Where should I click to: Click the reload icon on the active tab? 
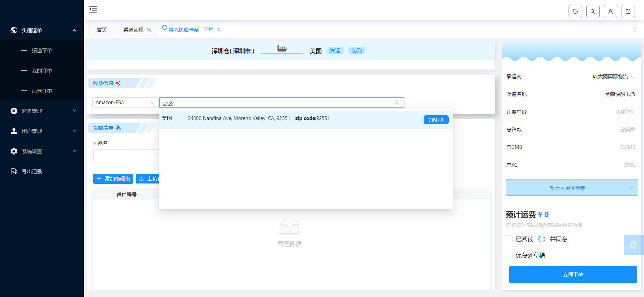click(x=164, y=28)
